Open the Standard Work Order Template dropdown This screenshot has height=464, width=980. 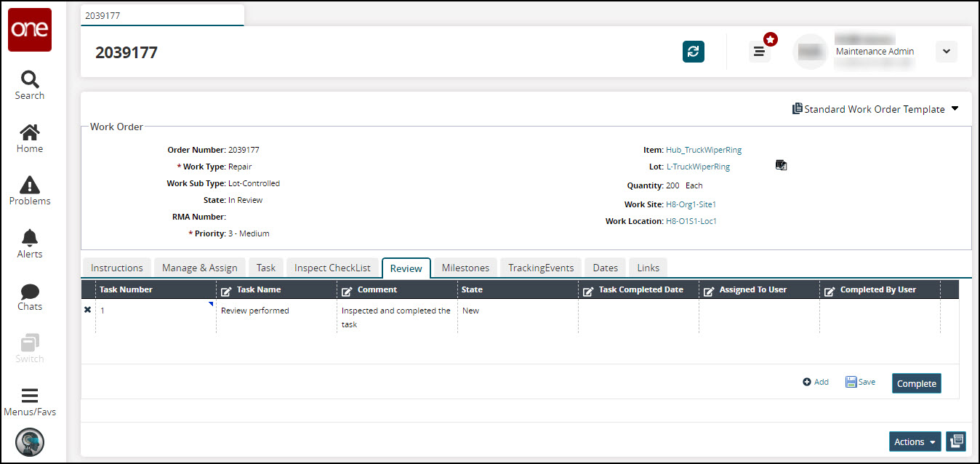click(875, 109)
